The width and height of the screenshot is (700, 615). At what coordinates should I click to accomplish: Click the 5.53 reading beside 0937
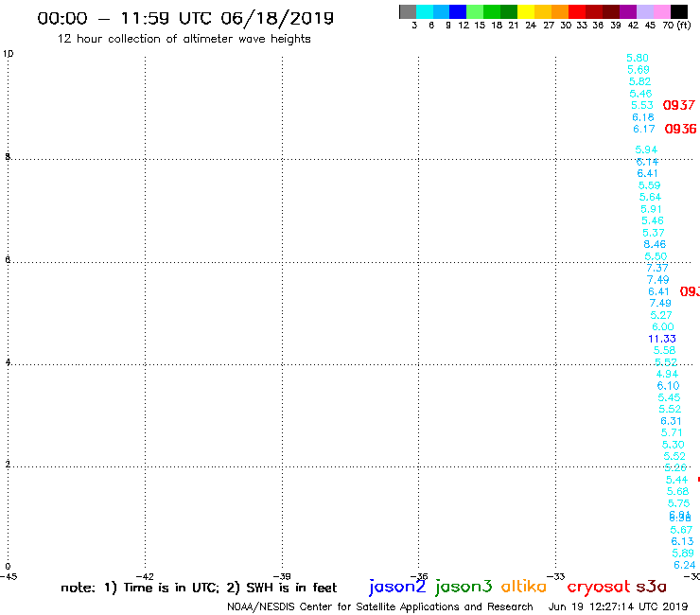642,105
